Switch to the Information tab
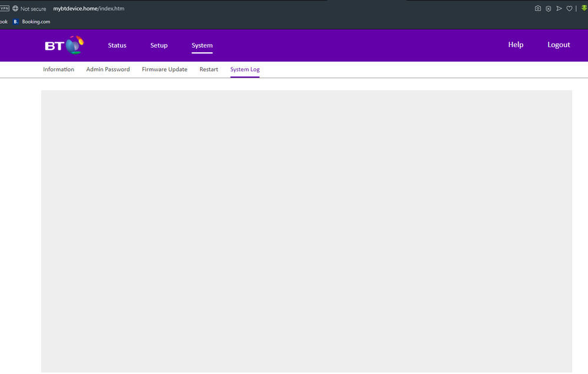The height and width of the screenshot is (374, 588). pyautogui.click(x=58, y=69)
